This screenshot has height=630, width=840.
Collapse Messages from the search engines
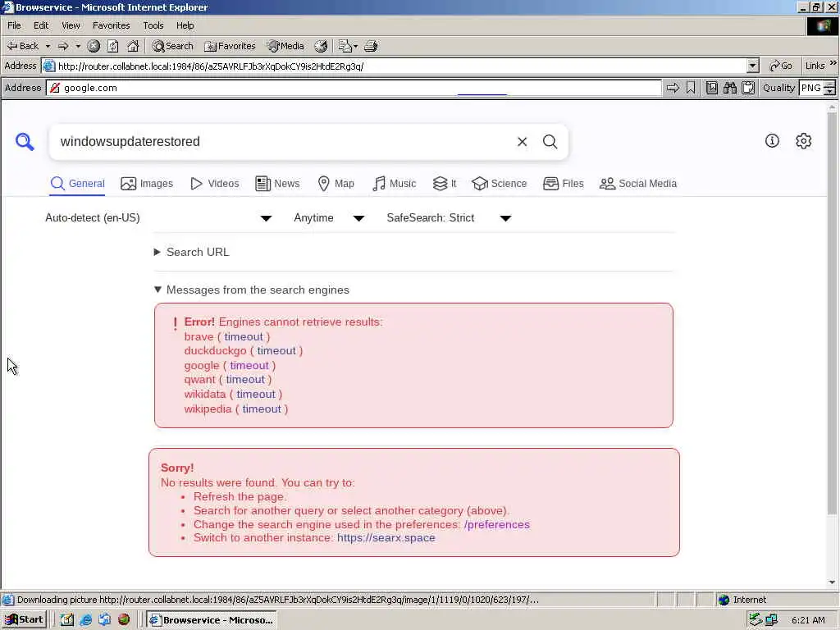[x=252, y=290]
